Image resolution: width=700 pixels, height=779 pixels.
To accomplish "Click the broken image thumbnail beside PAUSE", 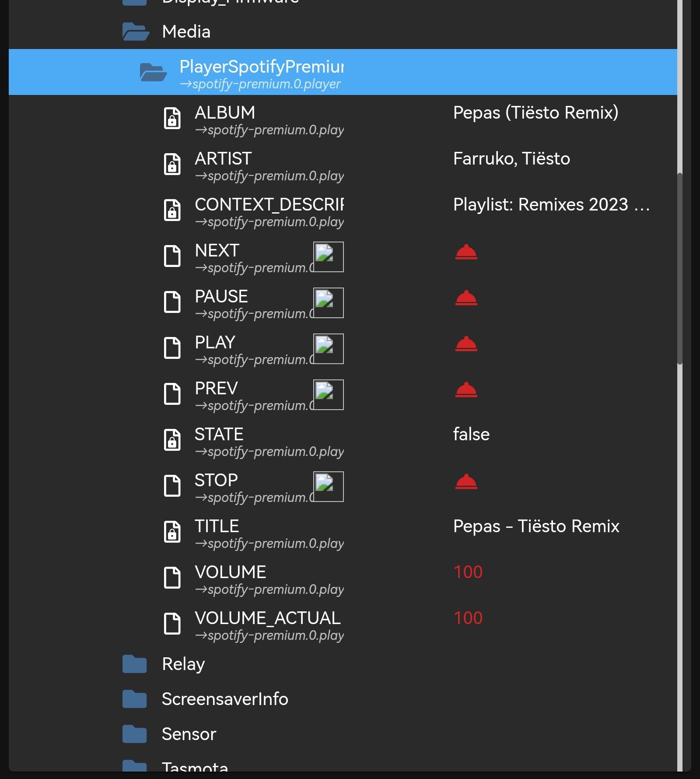I will coord(329,303).
